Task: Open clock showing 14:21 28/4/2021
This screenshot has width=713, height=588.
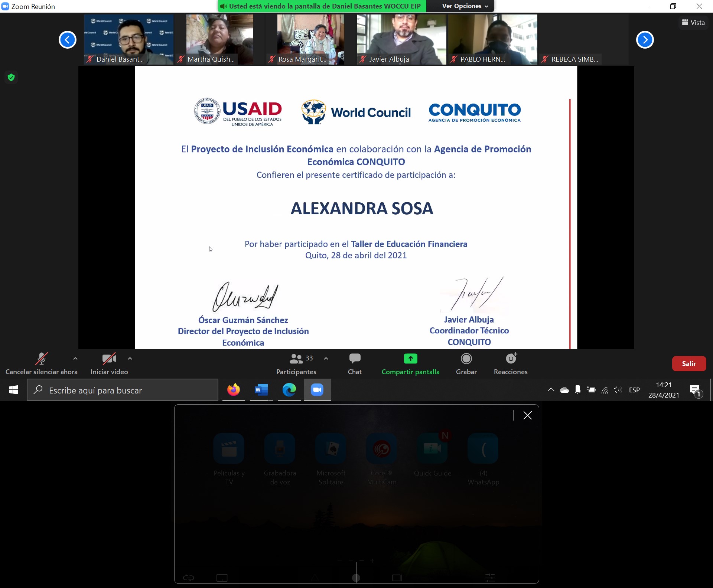Action: [664, 390]
